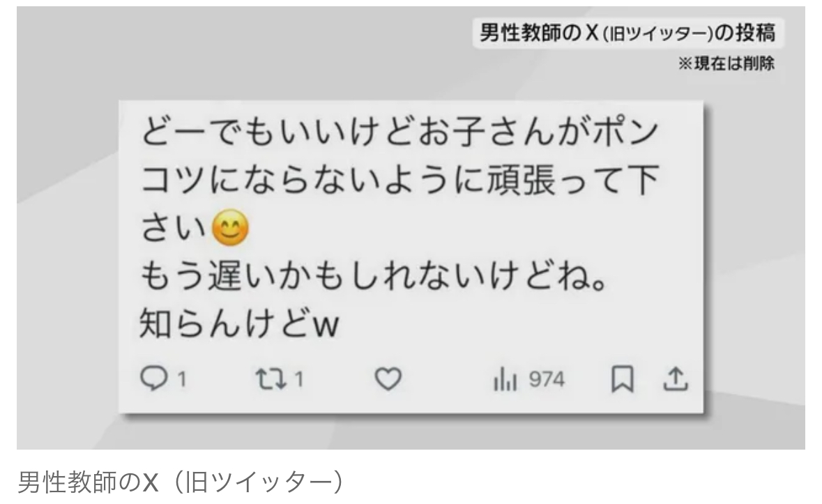Click tweet text line どーでもいいけどお子さんがポン
This screenshot has width=822, height=504.
(x=399, y=131)
